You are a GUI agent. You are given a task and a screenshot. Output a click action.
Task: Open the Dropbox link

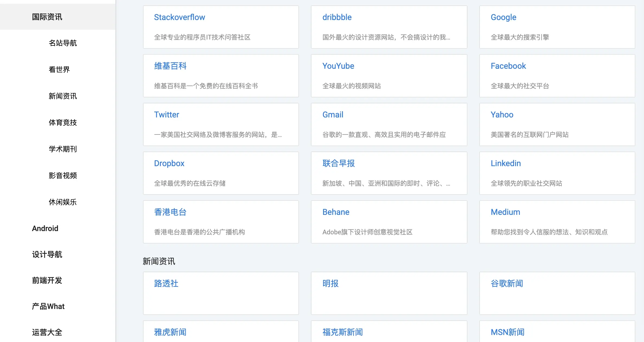tap(169, 163)
